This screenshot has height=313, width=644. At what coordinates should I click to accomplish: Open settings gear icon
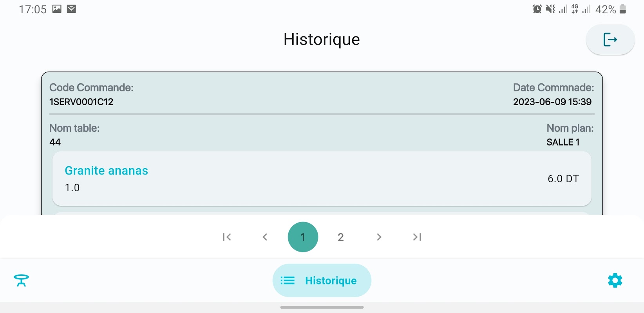pos(615,281)
